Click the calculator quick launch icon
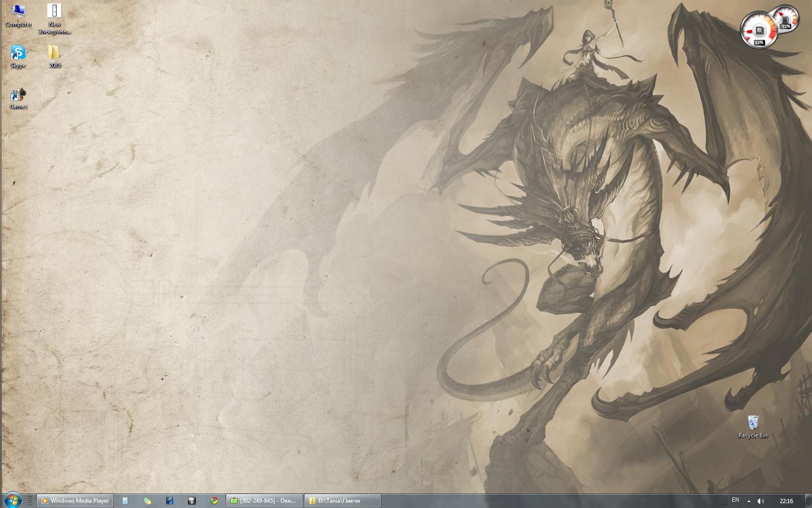 pos(125,501)
